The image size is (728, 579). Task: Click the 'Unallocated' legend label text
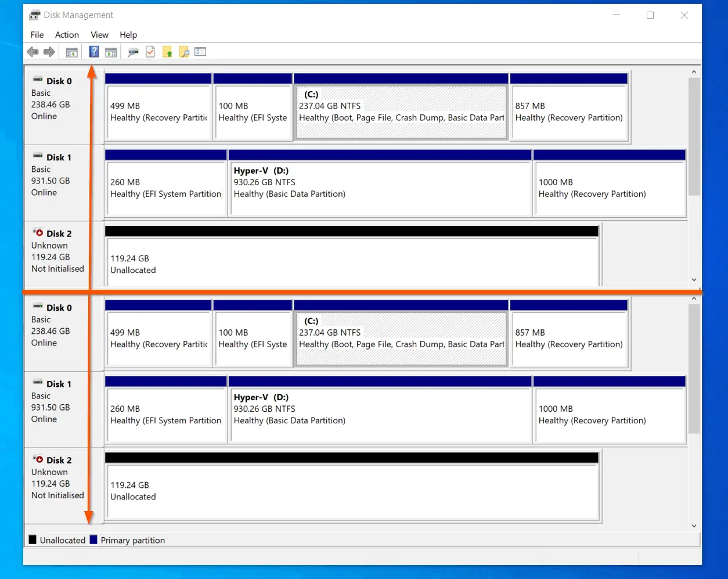[63, 540]
